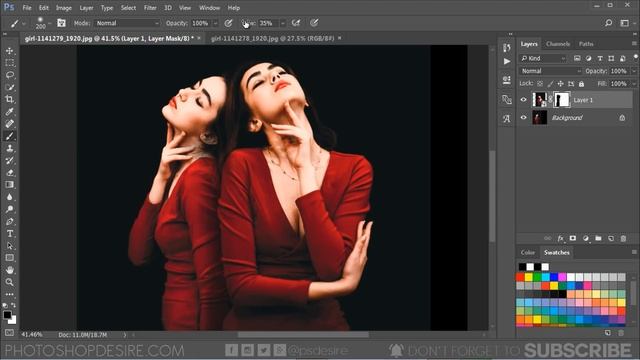Create new adjustment layer icon
640x360 pixels.
(x=586, y=238)
